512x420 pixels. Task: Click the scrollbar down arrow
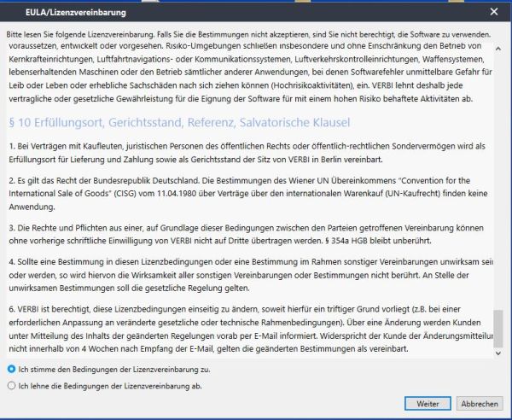tap(500, 355)
